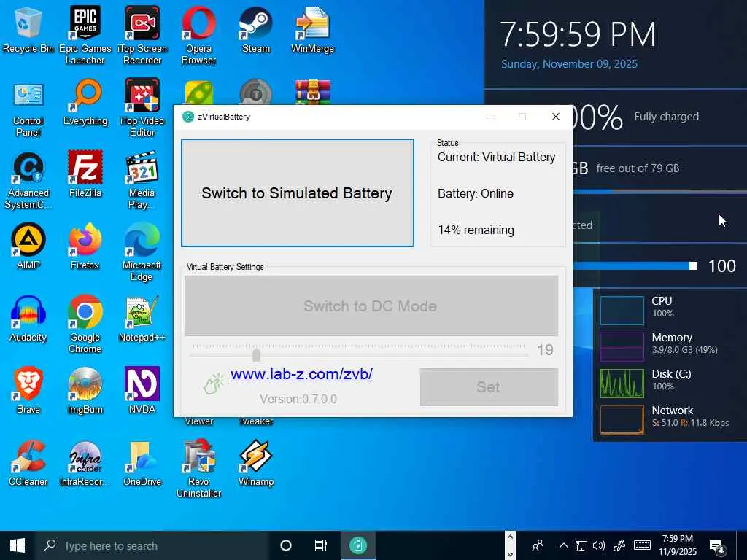747x560 pixels.
Task: Click the CPU usage graph widget
Action: pos(622,311)
